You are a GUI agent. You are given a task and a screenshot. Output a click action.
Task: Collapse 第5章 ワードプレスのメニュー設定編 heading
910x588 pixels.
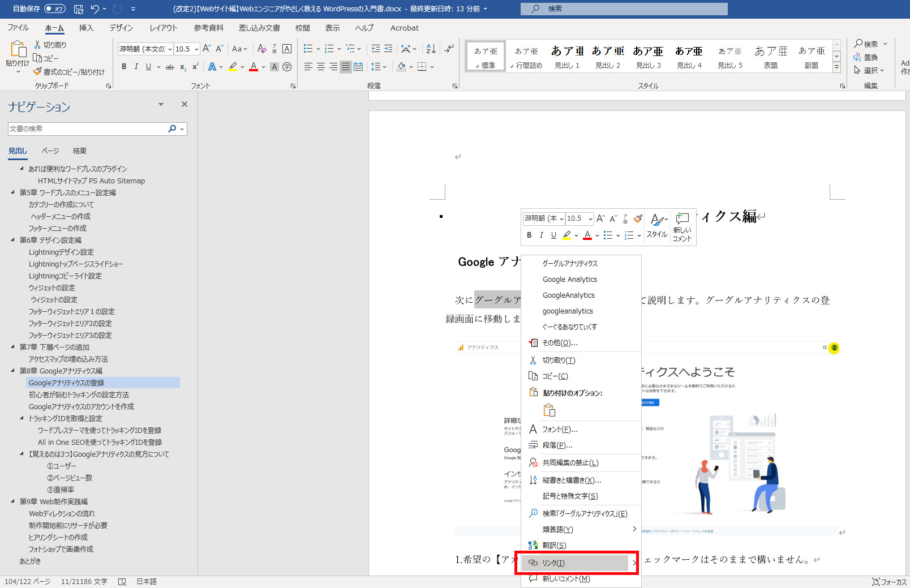point(12,192)
